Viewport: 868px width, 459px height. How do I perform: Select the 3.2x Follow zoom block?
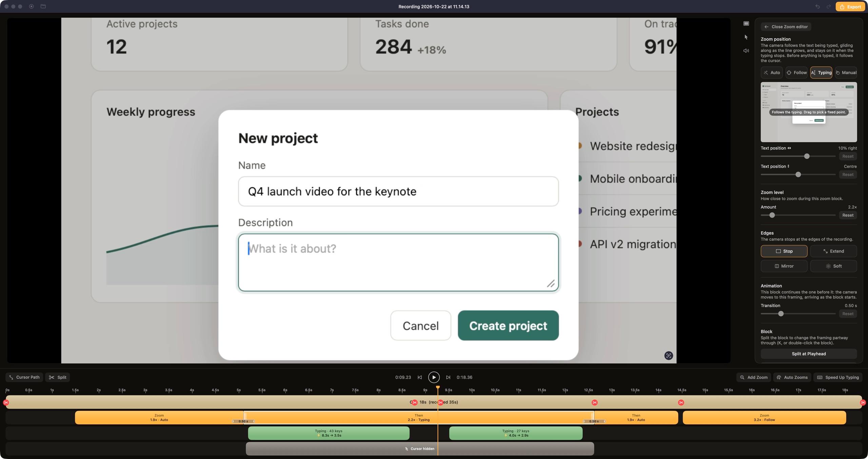pos(764,417)
